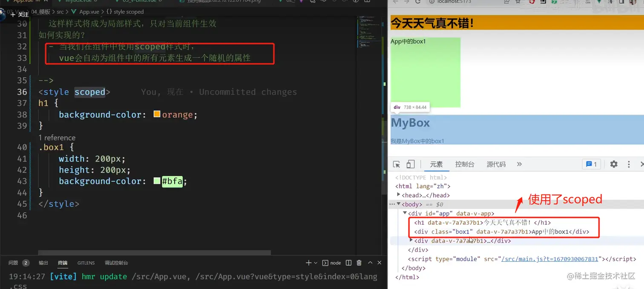Click the editor horizontal scrollbar

pos(154,253)
